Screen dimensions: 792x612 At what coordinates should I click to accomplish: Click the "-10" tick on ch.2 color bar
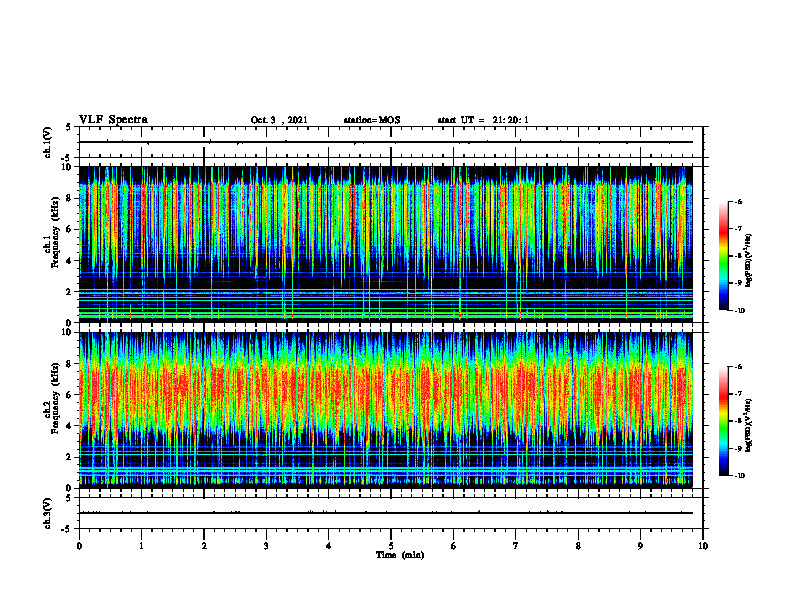(x=740, y=476)
